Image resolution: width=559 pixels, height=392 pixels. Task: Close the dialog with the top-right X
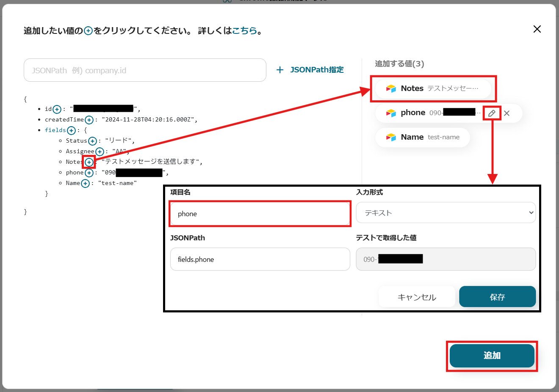point(537,29)
